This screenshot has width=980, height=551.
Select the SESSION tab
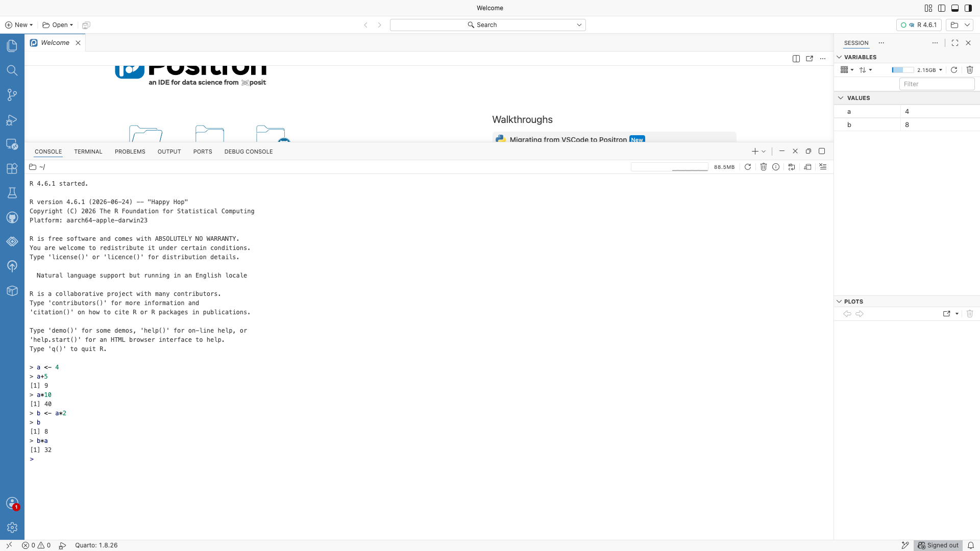pyautogui.click(x=856, y=43)
